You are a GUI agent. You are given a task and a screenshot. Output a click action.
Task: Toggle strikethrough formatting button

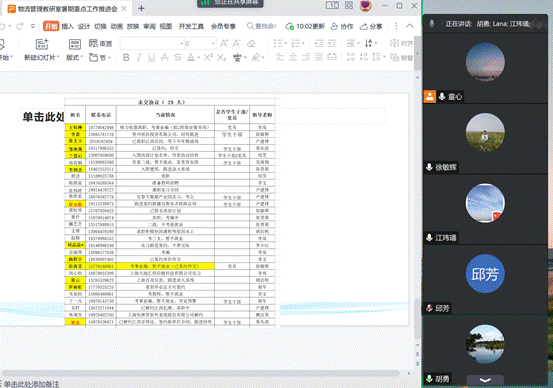178,57
